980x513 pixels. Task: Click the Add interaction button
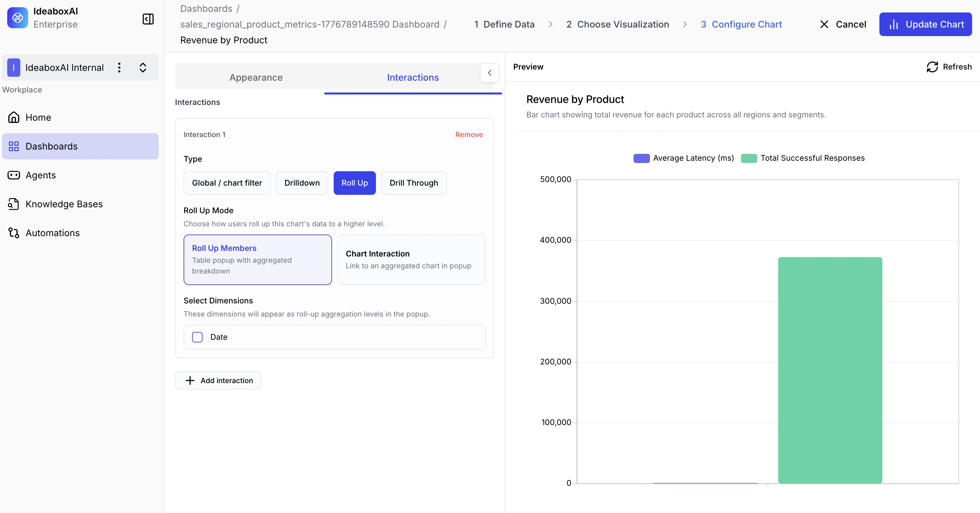click(x=218, y=380)
